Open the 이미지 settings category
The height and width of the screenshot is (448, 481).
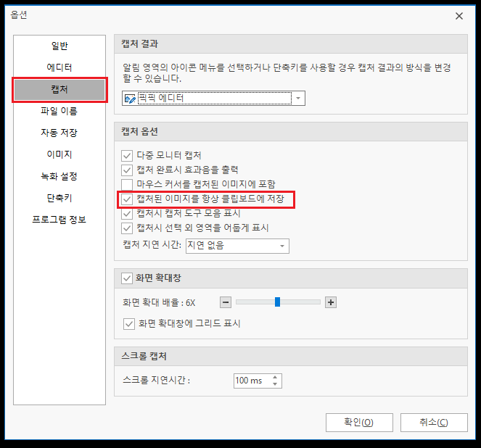pyautogui.click(x=59, y=154)
